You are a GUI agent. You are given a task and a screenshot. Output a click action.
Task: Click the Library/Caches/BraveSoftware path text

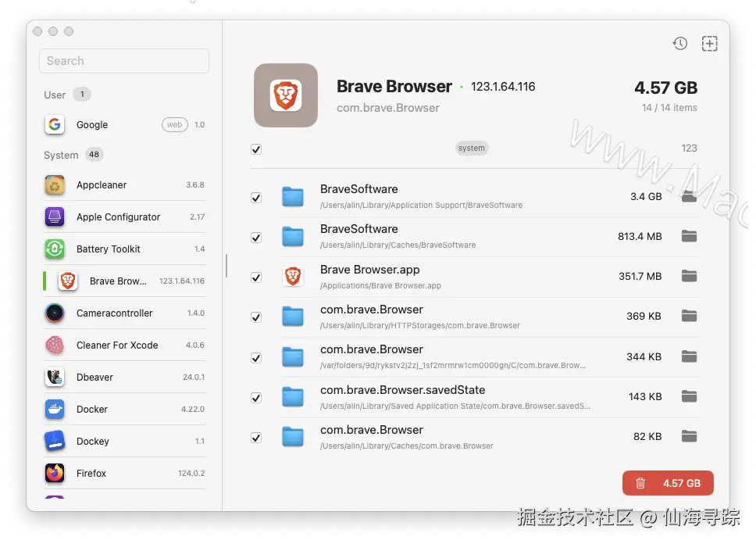click(398, 245)
